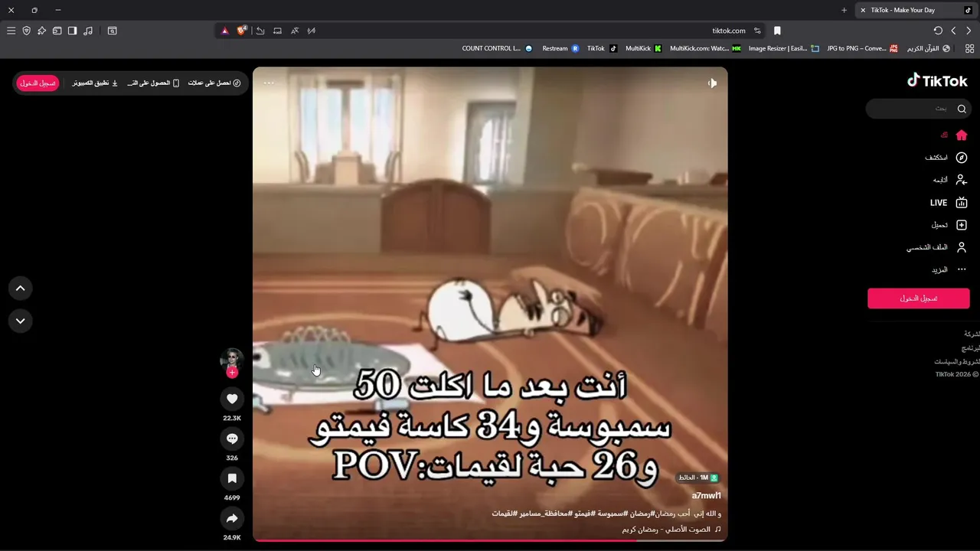Screen dimensions: 980x551
Task: Open Brave Shields lion icon
Action: pyautogui.click(x=242, y=31)
